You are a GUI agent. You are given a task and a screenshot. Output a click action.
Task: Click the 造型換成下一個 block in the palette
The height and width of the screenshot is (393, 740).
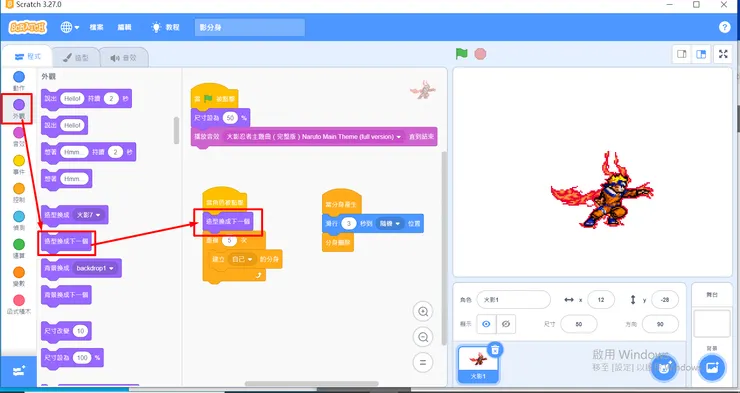(x=67, y=242)
